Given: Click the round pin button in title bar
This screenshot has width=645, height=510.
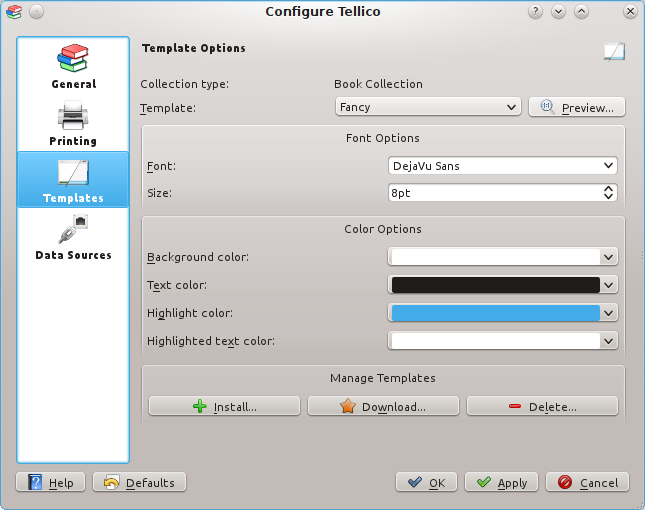Looking at the screenshot, I should [37, 12].
